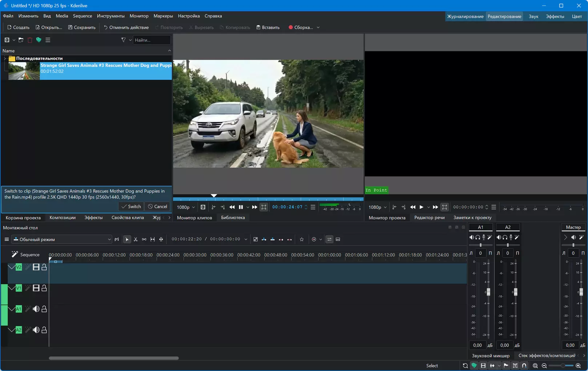This screenshot has width=588, height=371.
Task: Open clip monitor 1080p resolution dropdown
Action: point(186,207)
